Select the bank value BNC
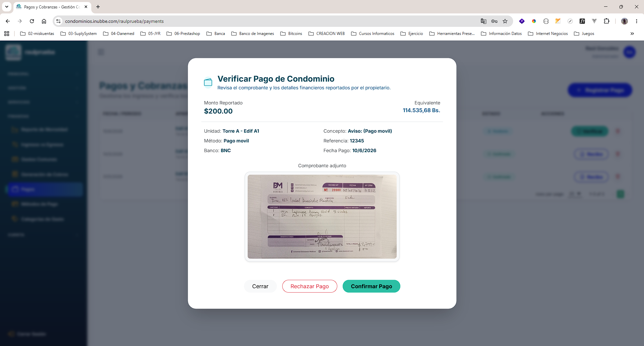644x346 pixels. (x=226, y=150)
